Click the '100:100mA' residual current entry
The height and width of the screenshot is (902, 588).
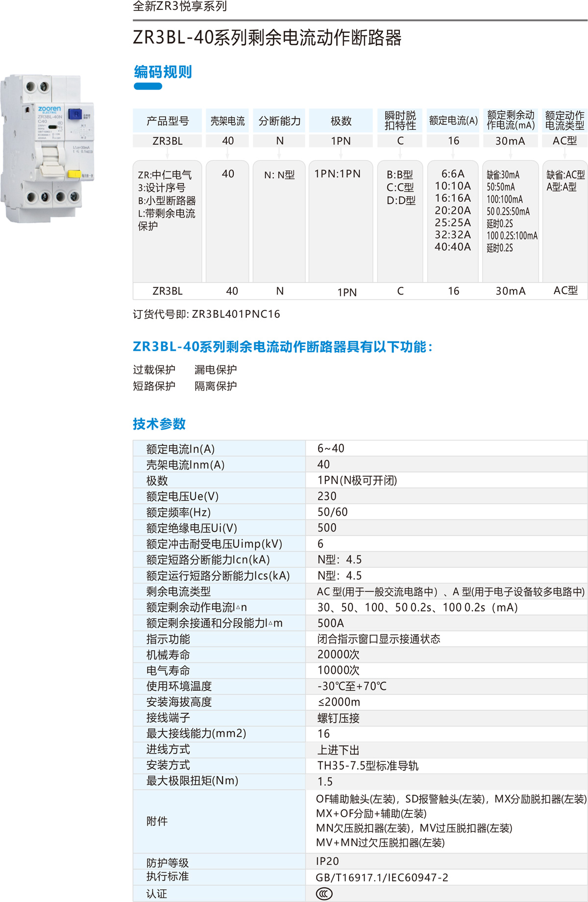point(505,199)
